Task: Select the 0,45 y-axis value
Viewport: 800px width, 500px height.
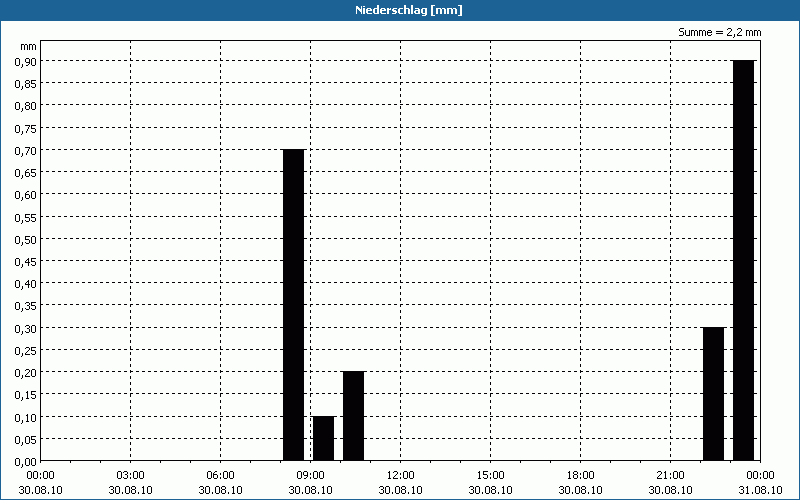Action: (26, 261)
